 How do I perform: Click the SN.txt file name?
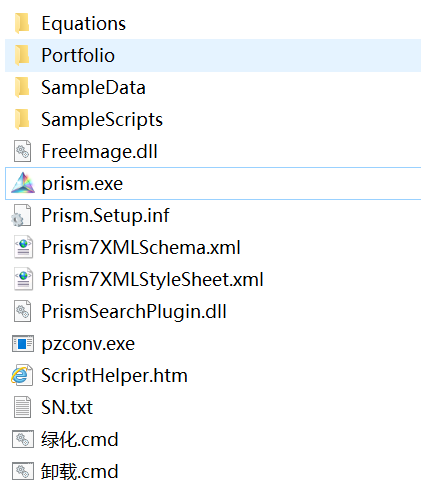point(67,407)
